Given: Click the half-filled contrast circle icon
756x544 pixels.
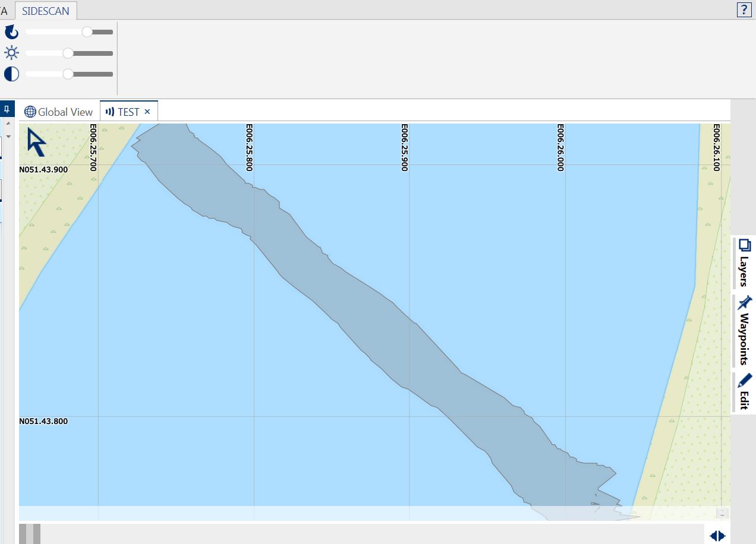Looking at the screenshot, I should click(x=12, y=74).
